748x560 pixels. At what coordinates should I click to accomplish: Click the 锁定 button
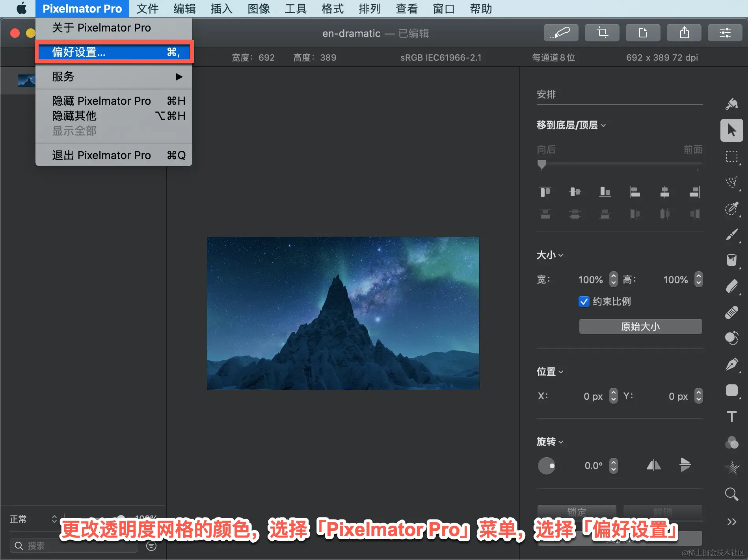[577, 512]
